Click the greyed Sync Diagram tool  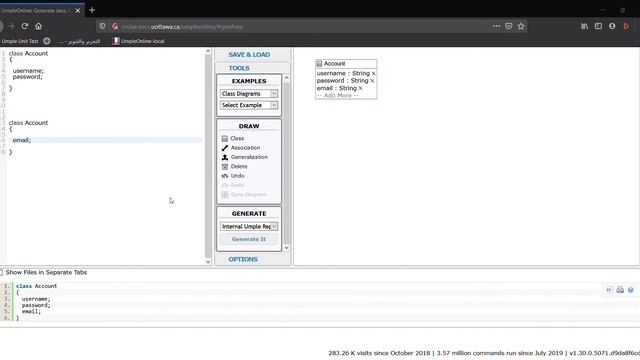244,195
